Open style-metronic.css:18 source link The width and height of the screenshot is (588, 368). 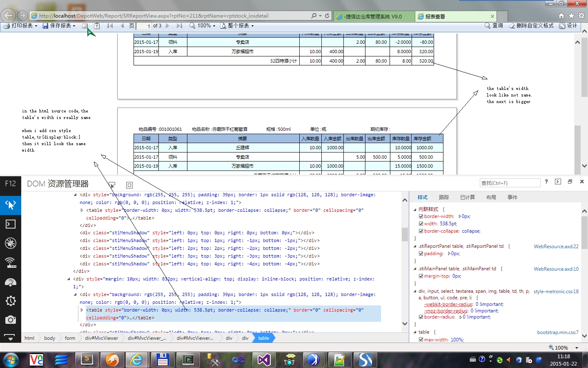coord(556,292)
